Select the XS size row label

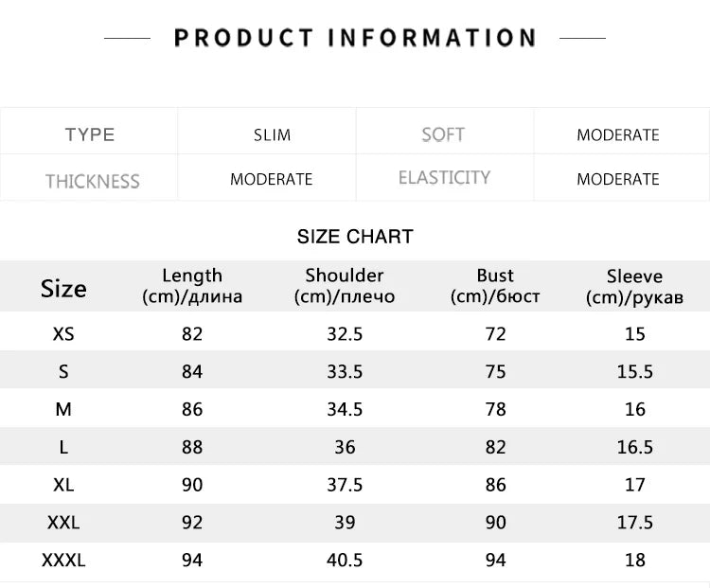coord(63,333)
